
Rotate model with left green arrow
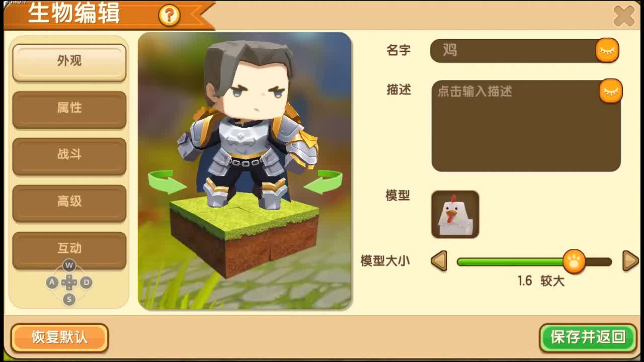(x=167, y=182)
